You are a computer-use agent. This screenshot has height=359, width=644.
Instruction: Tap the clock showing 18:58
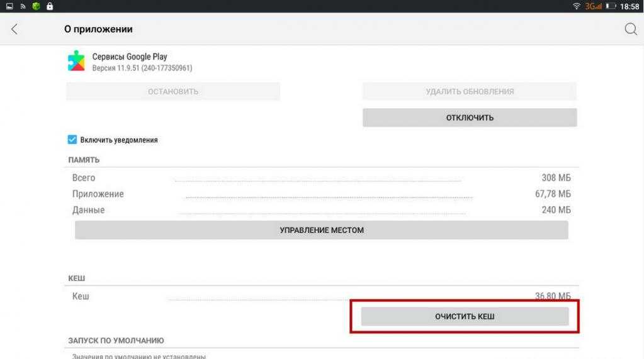[x=629, y=6]
